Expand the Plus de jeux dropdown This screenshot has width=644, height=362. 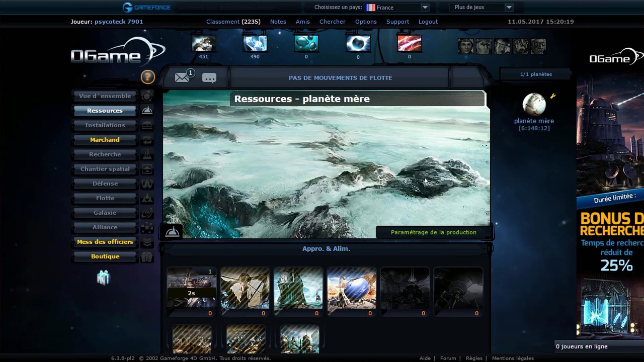point(481,8)
